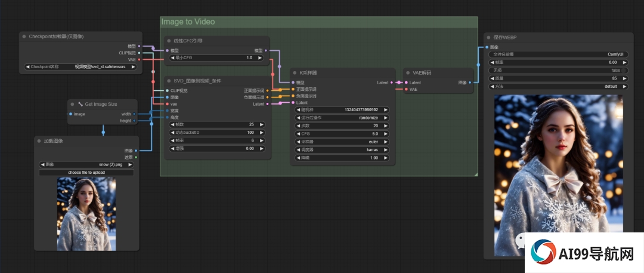
Task: Click the choose file to upload button
Action: coord(86,173)
